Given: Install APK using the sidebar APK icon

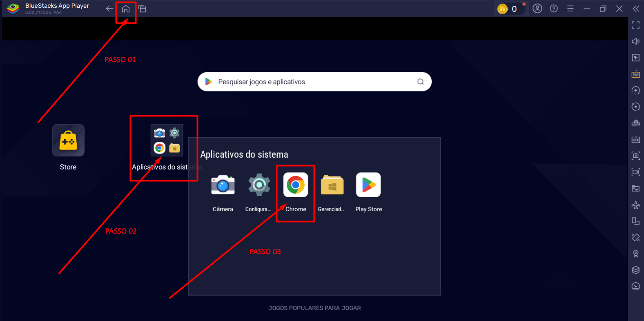Looking at the screenshot, I should [636, 139].
